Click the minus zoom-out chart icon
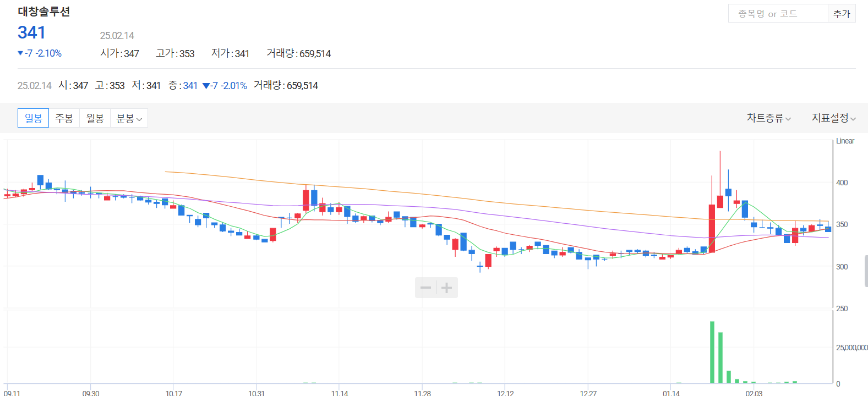 coord(425,288)
